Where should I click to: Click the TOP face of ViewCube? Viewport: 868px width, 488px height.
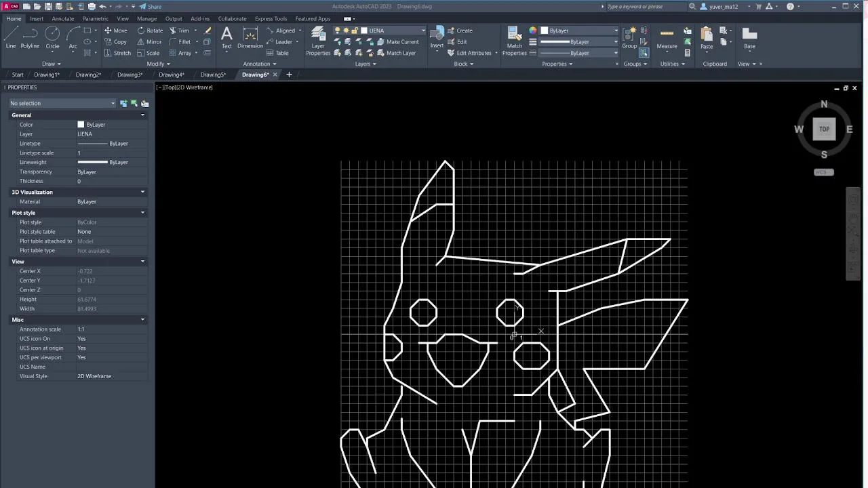824,129
